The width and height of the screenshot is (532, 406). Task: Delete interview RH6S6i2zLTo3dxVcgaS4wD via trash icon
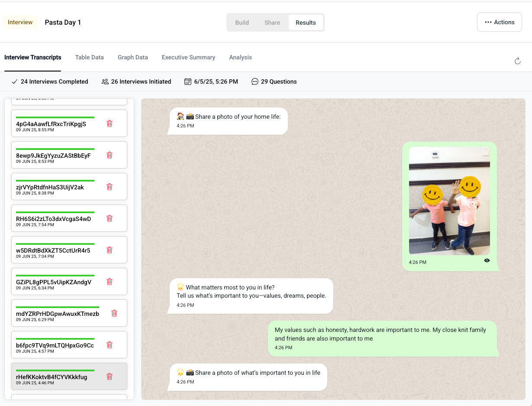110,218
